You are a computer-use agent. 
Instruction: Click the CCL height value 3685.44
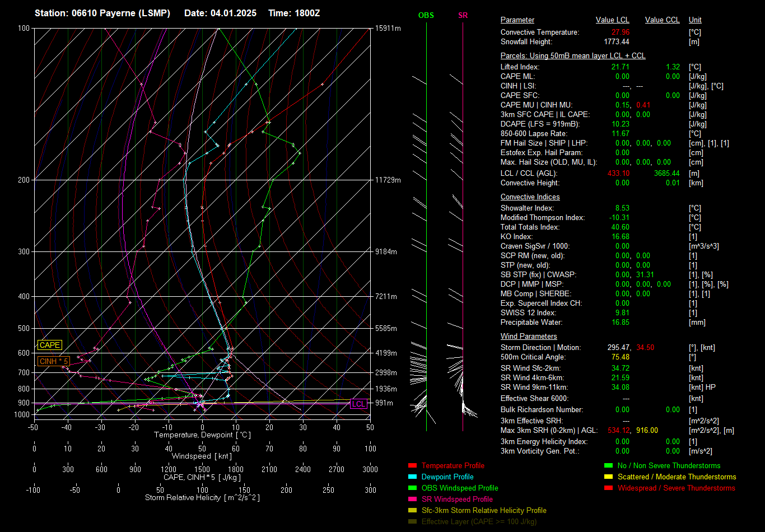point(667,174)
